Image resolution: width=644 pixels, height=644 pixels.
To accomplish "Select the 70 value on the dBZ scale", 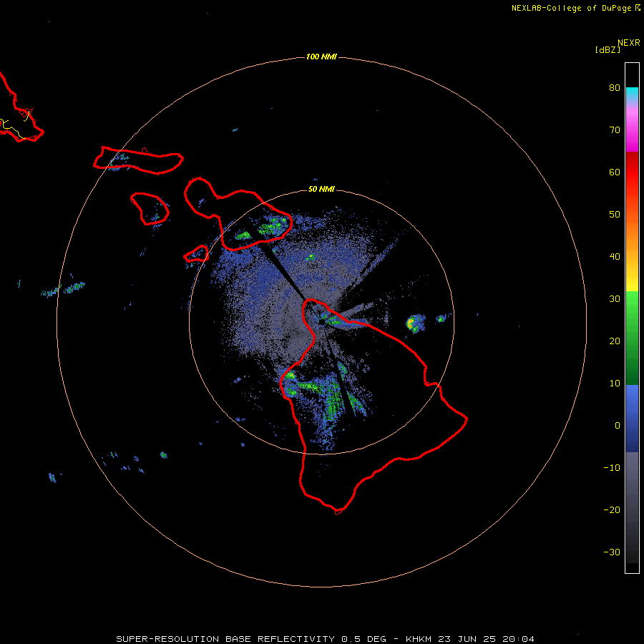I will click(615, 130).
